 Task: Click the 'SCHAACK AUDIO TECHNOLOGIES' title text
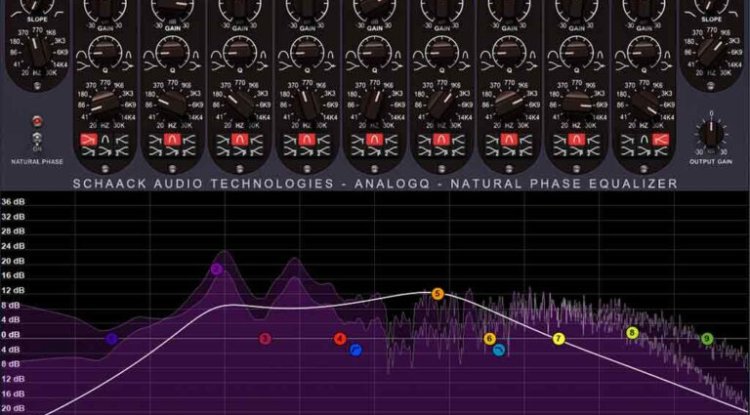[203, 184]
